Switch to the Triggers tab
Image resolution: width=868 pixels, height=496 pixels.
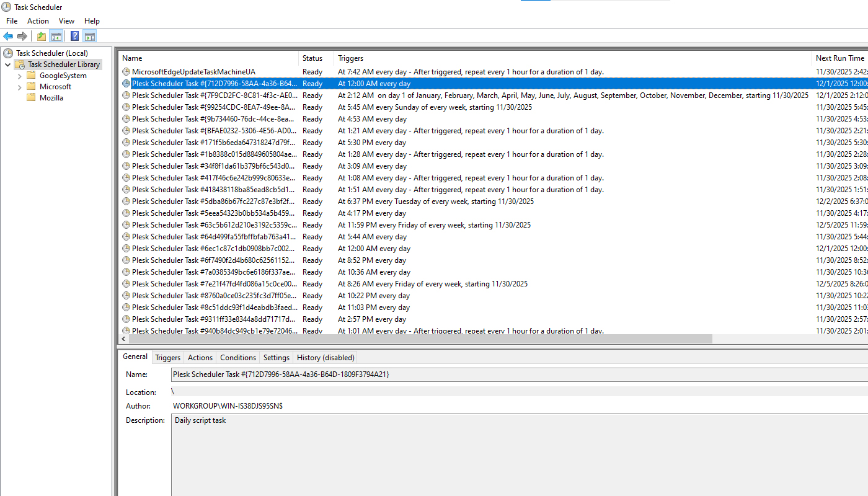tap(167, 358)
